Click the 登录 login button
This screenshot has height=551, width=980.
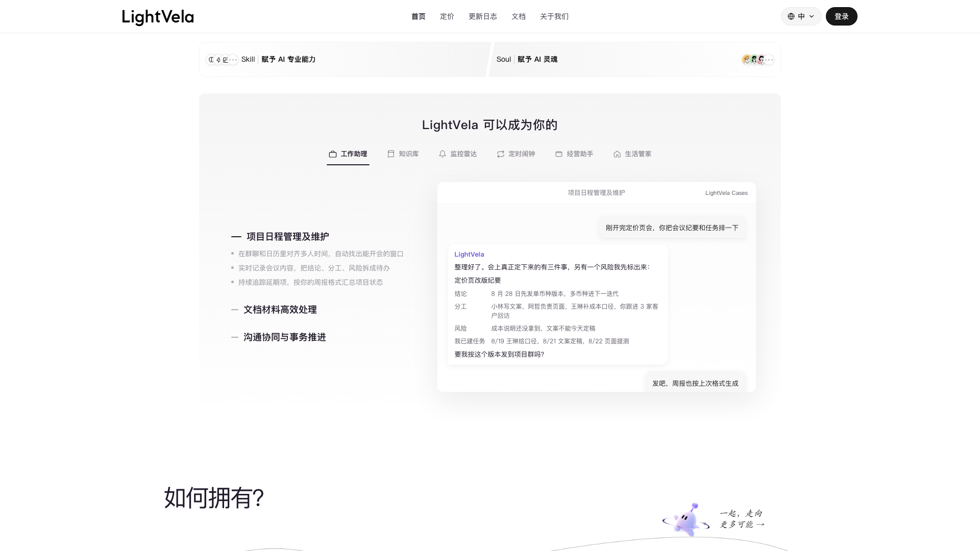pyautogui.click(x=841, y=16)
